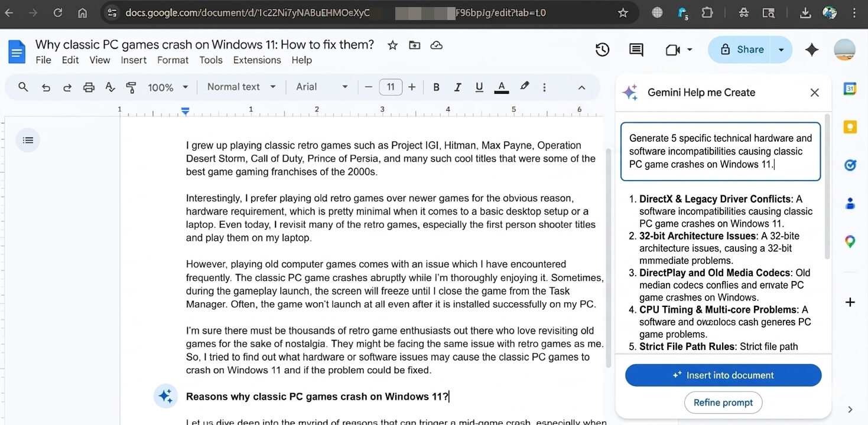The height and width of the screenshot is (425, 868).
Task: Click the Refine prompt button
Action: click(723, 402)
